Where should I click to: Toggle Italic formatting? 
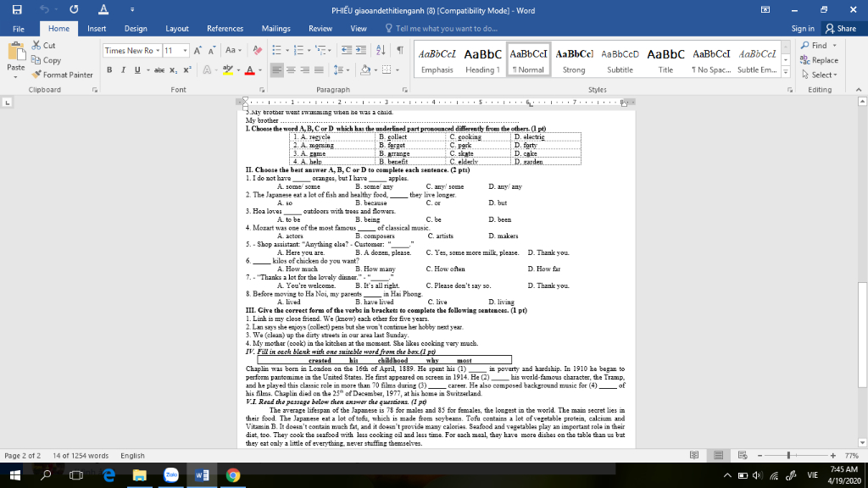123,70
